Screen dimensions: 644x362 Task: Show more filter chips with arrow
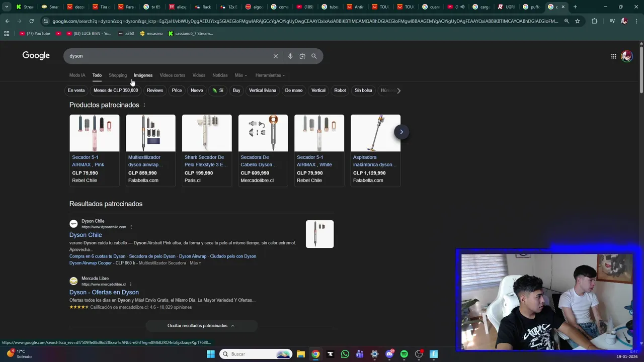click(398, 90)
